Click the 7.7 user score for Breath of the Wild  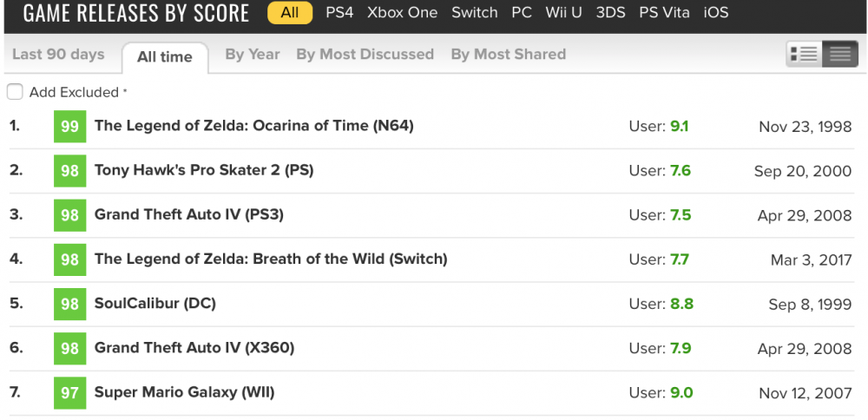click(680, 259)
